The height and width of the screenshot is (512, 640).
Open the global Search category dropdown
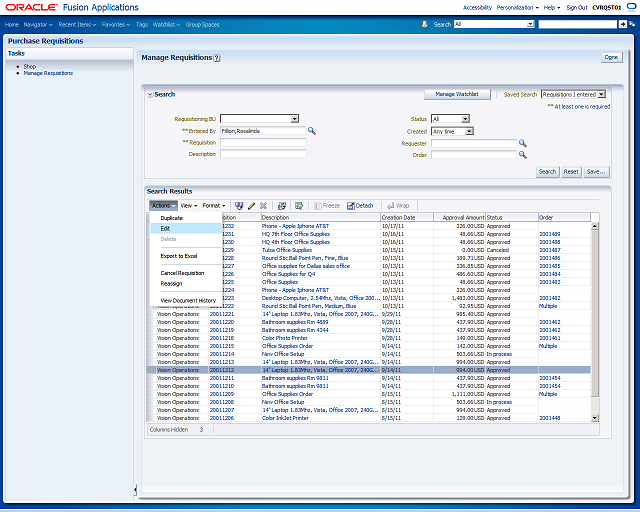530,24
